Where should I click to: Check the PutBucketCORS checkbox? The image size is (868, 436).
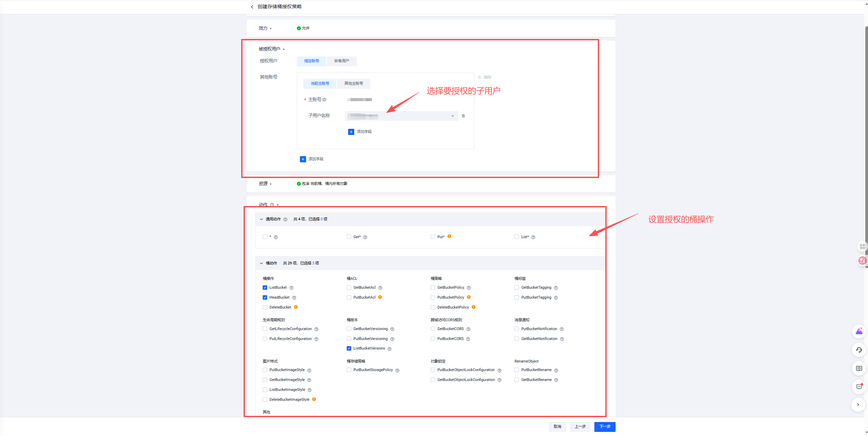tap(433, 339)
